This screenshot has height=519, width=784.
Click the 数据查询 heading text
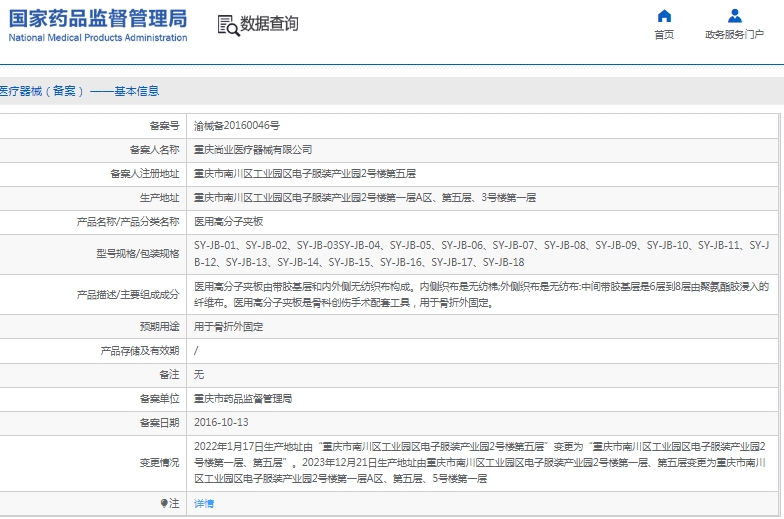270,24
